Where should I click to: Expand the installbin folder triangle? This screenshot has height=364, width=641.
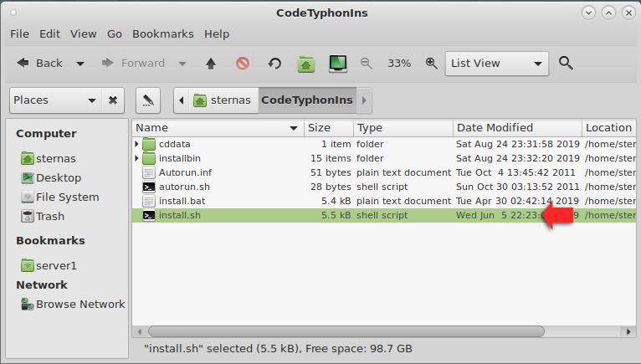(136, 158)
